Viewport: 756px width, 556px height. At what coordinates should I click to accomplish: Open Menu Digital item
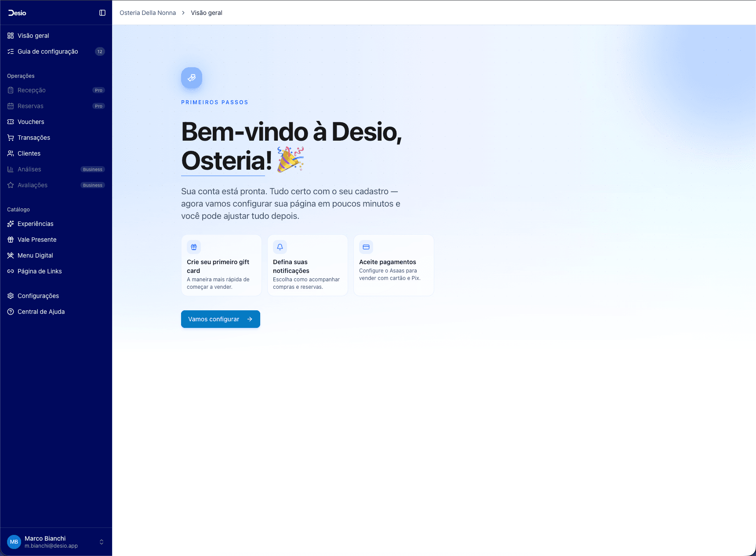tap(56, 255)
